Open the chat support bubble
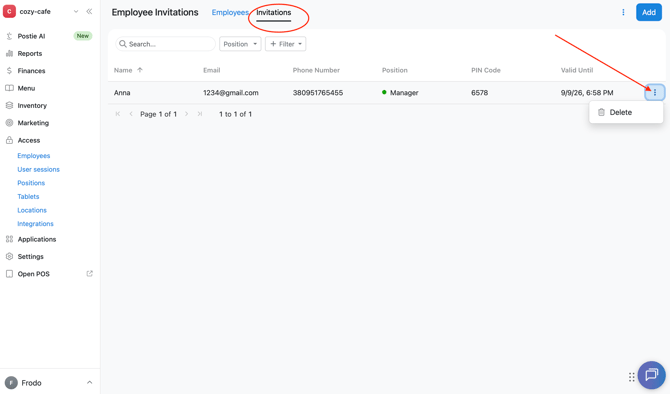This screenshot has height=394, width=670. pos(652,375)
